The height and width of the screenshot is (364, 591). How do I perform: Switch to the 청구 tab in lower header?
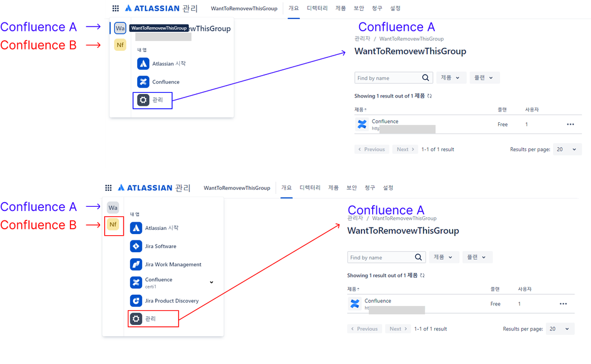coord(370,188)
